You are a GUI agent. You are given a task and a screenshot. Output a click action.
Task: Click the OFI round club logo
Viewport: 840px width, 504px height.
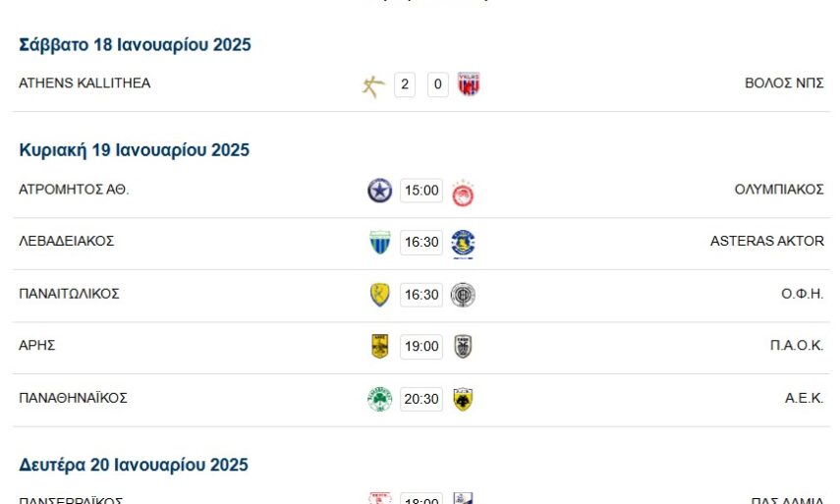(463, 295)
